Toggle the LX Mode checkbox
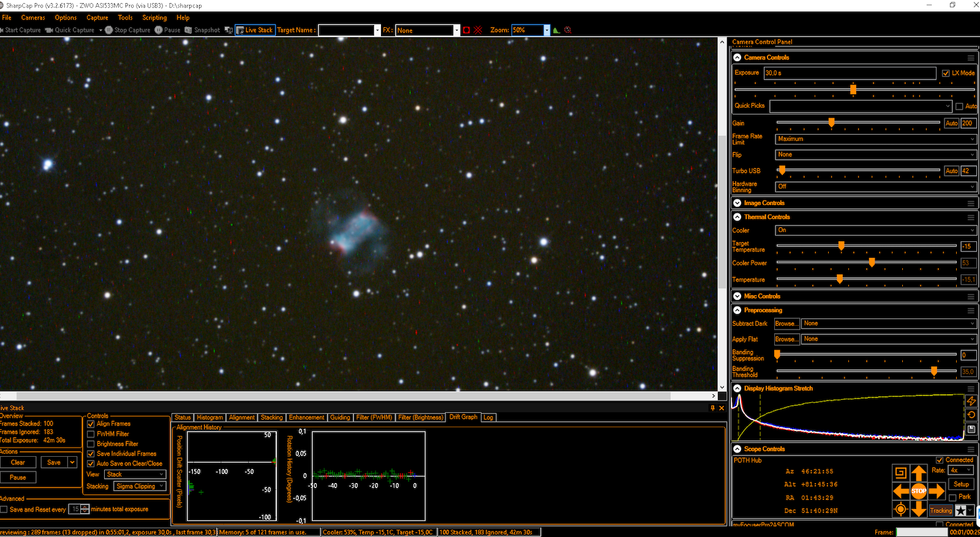This screenshot has height=537, width=980. coord(946,73)
